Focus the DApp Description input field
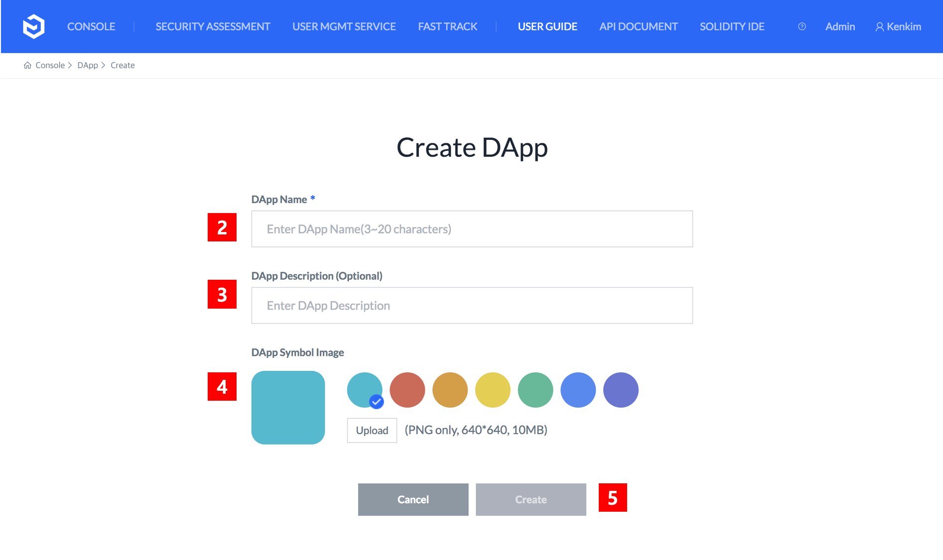 [472, 306]
